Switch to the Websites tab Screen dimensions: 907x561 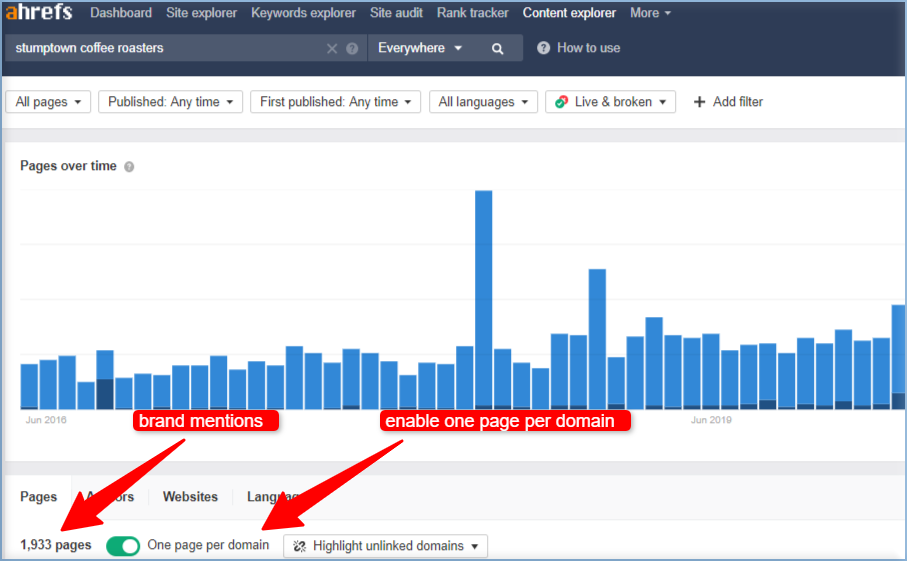[x=190, y=497]
